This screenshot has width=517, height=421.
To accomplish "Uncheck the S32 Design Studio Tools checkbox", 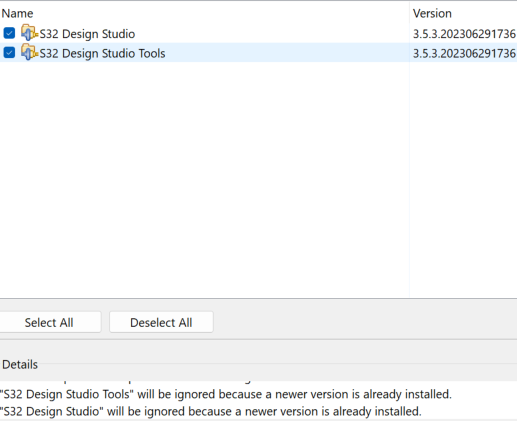I will point(9,53).
